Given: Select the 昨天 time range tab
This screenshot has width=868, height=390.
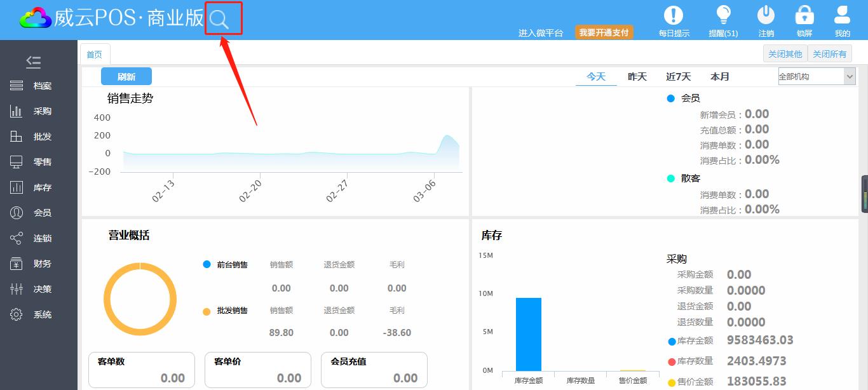Looking at the screenshot, I should click(x=637, y=76).
